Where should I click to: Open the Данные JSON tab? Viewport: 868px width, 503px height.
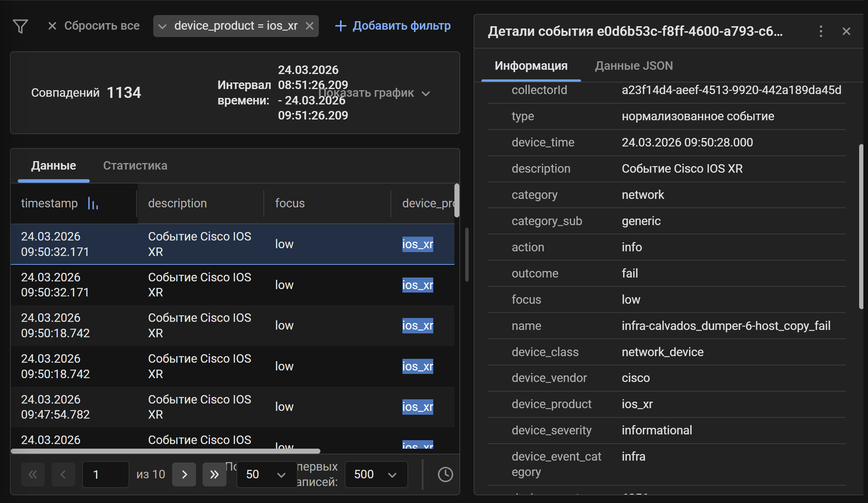point(633,66)
